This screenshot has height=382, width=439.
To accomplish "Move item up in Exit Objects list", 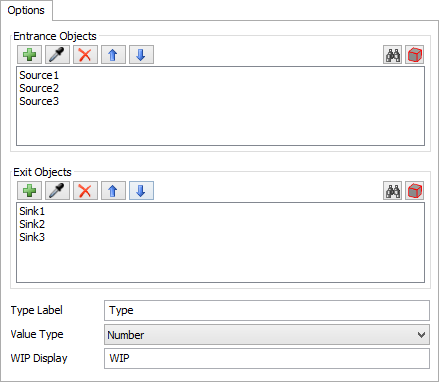I will tap(113, 191).
